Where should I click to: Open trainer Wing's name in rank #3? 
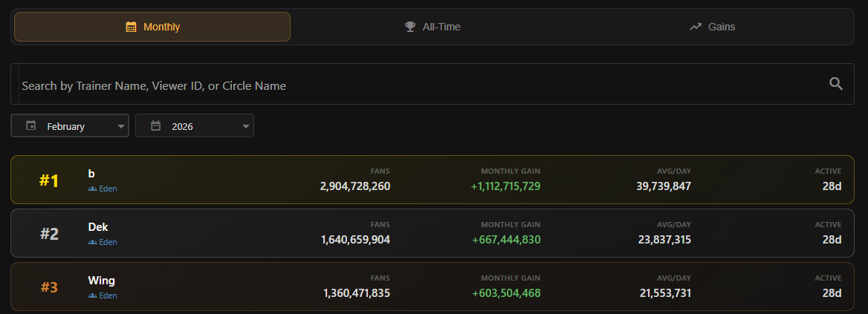[101, 281]
